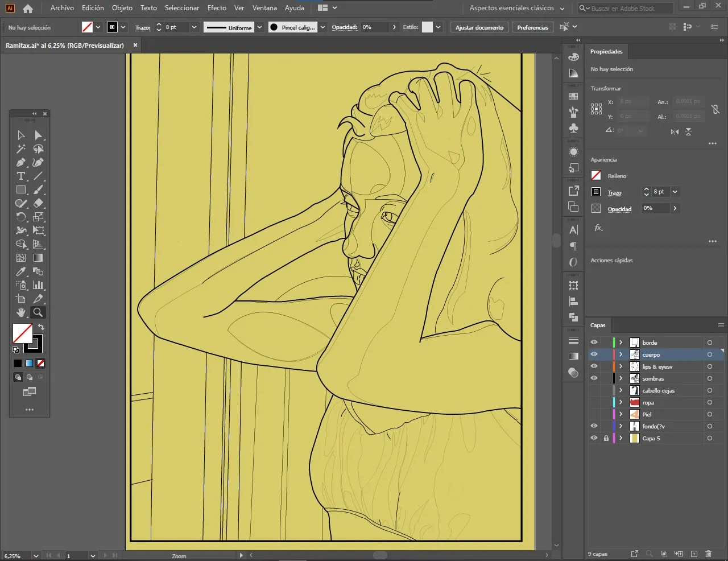Select the Scale tool
Image resolution: width=728 pixels, height=561 pixels.
click(x=38, y=217)
